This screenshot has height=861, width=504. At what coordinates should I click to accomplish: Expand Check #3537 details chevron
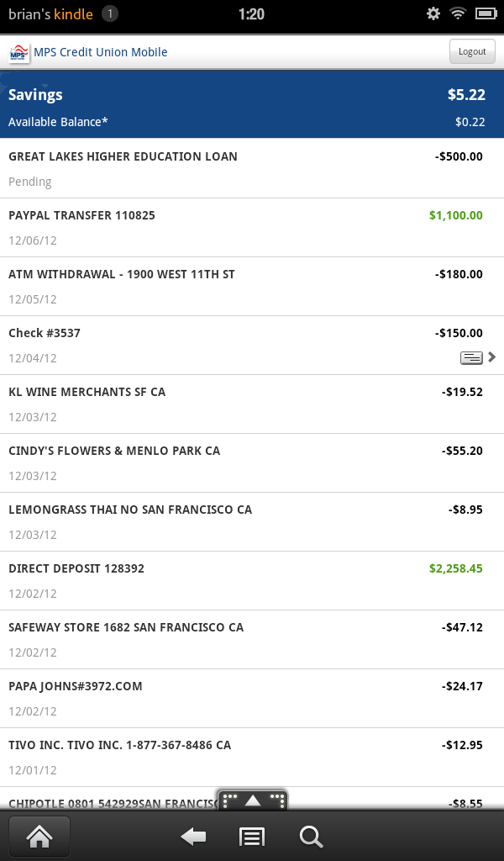click(x=492, y=357)
